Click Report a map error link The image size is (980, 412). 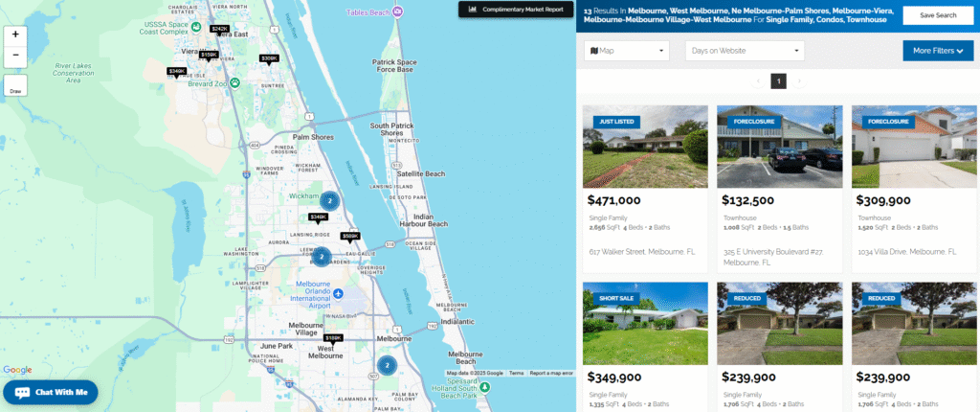point(551,373)
